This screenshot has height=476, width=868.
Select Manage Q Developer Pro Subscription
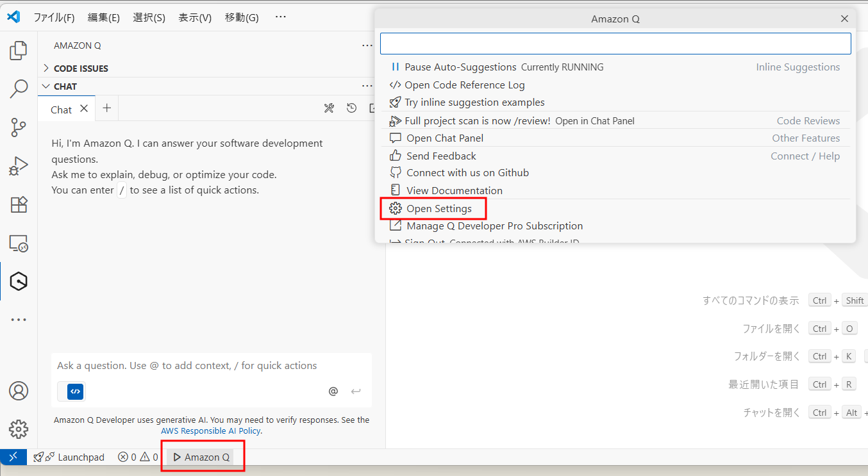click(615, 226)
